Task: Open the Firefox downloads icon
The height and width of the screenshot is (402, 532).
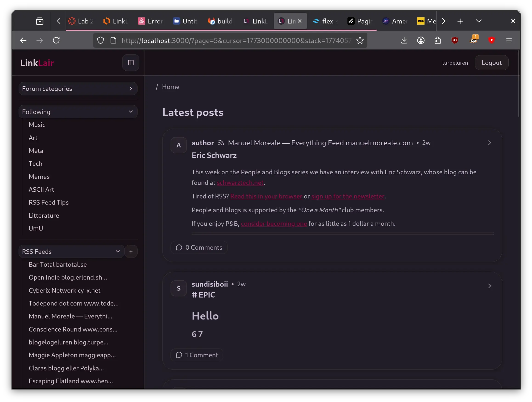Action: pos(404,40)
